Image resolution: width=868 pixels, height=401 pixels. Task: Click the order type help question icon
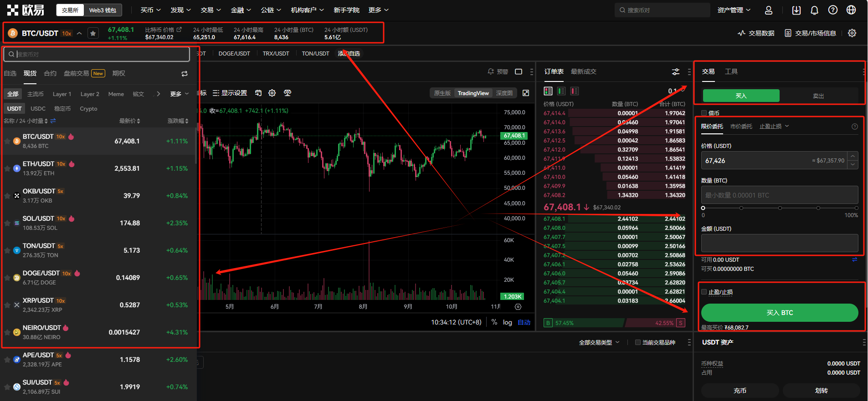855,127
